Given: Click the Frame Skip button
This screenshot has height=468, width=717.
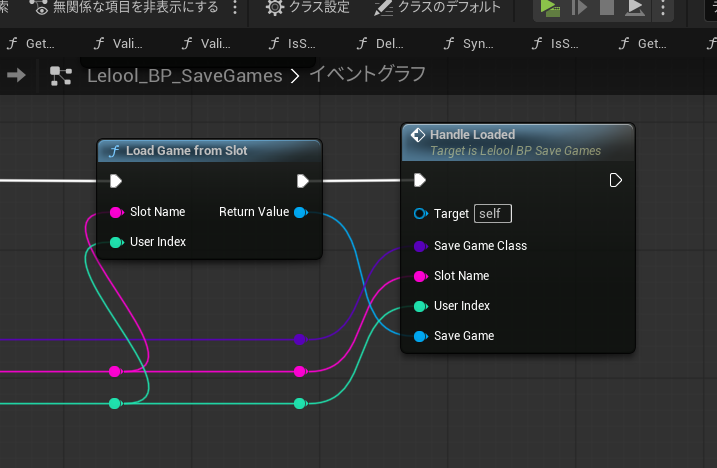Looking at the screenshot, I should pyautogui.click(x=579, y=7).
